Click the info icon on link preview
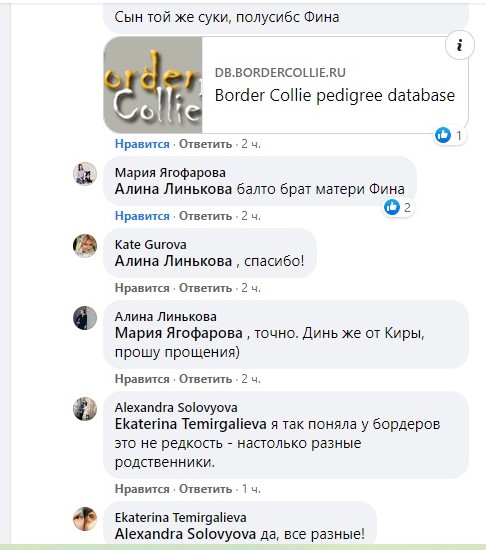The height and width of the screenshot is (550, 486). click(x=460, y=45)
